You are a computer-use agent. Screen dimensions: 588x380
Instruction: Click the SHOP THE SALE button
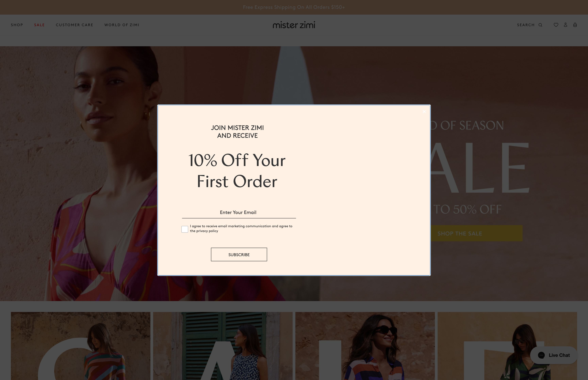tap(476, 233)
